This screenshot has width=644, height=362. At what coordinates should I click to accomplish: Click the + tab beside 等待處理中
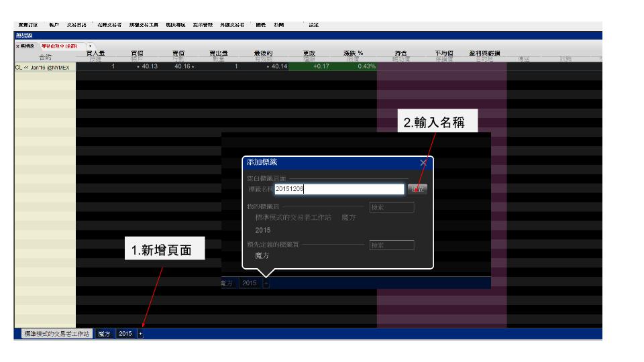point(90,46)
